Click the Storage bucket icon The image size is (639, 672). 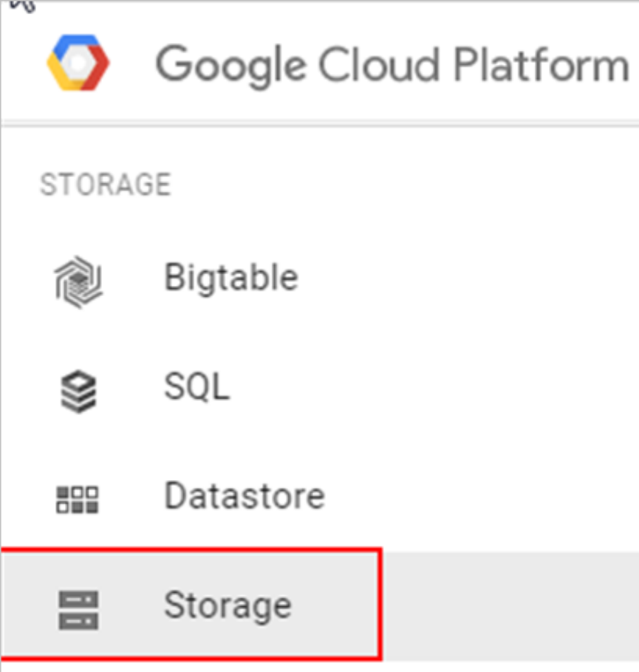(x=78, y=609)
